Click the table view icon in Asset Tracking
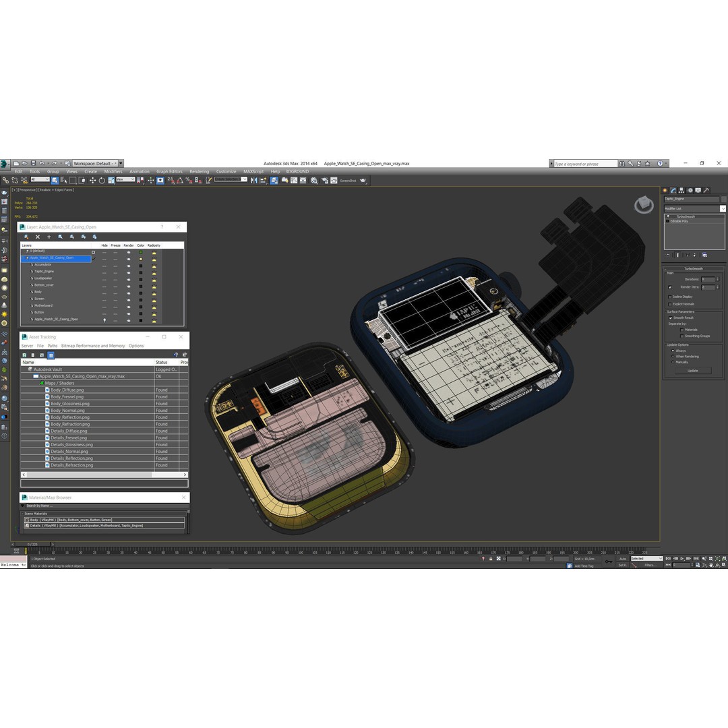728x728 pixels. 51,355
